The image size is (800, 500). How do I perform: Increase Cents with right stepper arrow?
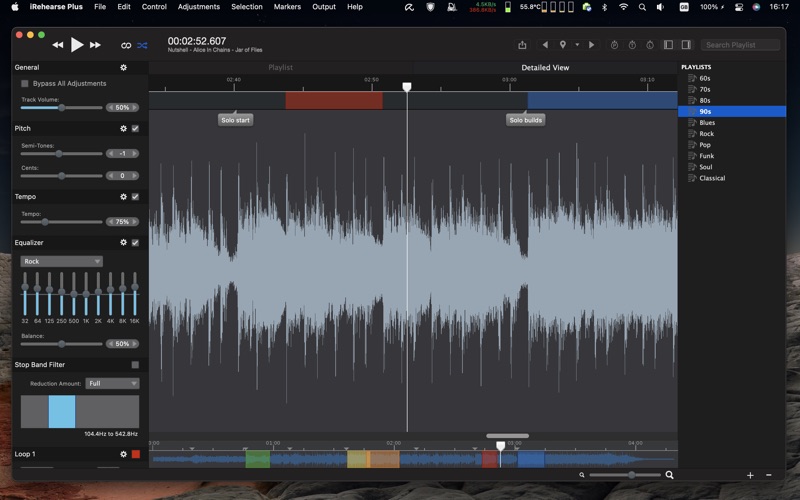pos(135,176)
